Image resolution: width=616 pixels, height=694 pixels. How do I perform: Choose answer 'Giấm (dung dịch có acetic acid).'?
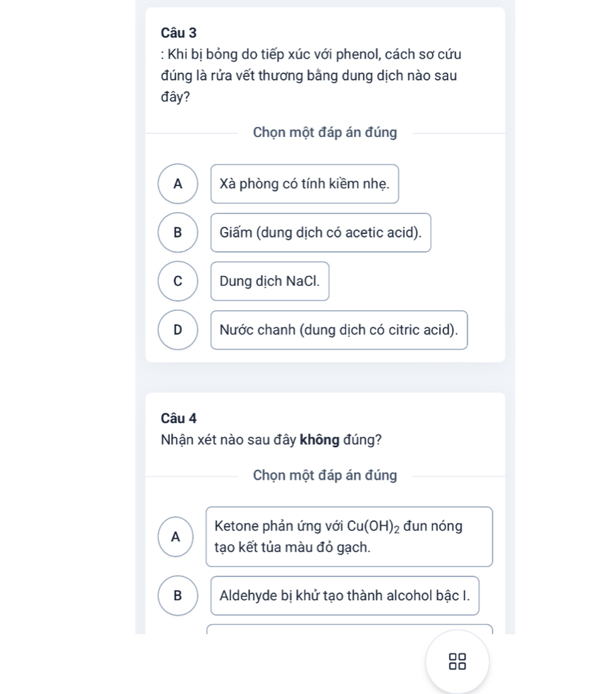pos(321,232)
